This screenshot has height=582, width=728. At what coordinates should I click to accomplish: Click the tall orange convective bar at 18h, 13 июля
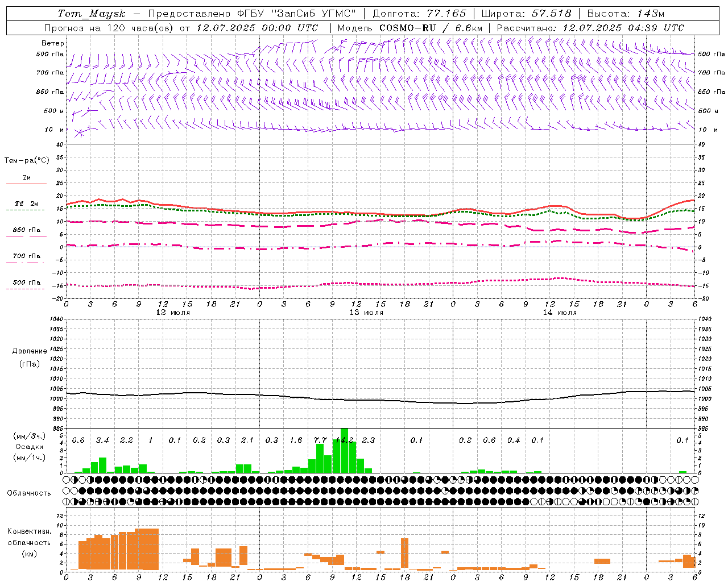coord(404,553)
